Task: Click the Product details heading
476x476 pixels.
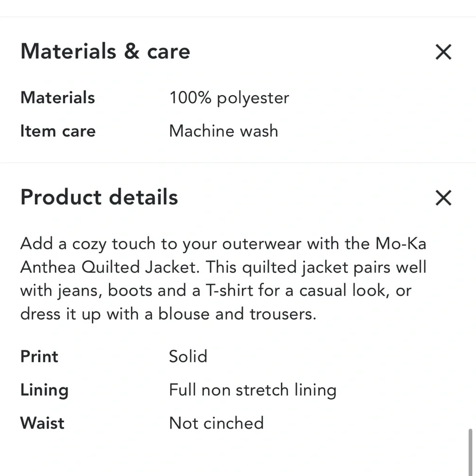Action: (99, 197)
